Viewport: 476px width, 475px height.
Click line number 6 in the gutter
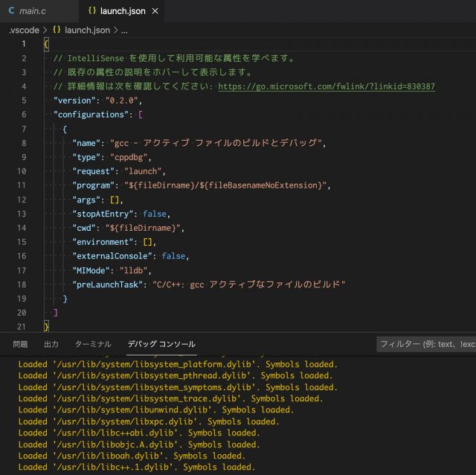pyautogui.click(x=25, y=115)
